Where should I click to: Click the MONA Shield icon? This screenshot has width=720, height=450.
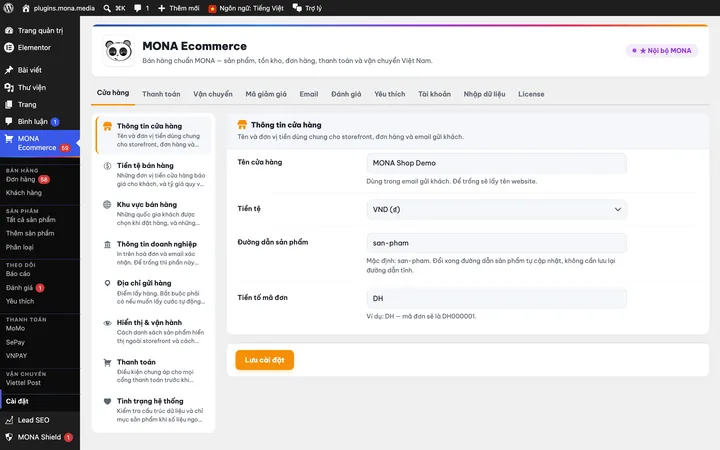point(9,437)
